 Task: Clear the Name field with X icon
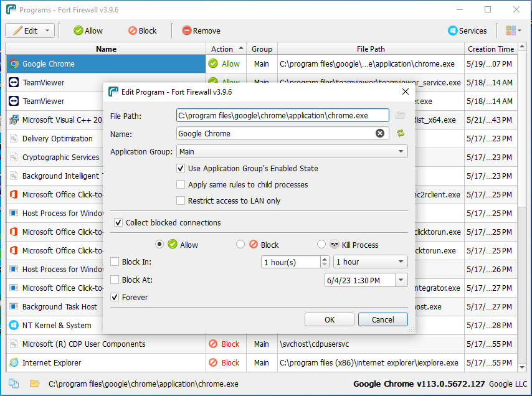tap(380, 133)
